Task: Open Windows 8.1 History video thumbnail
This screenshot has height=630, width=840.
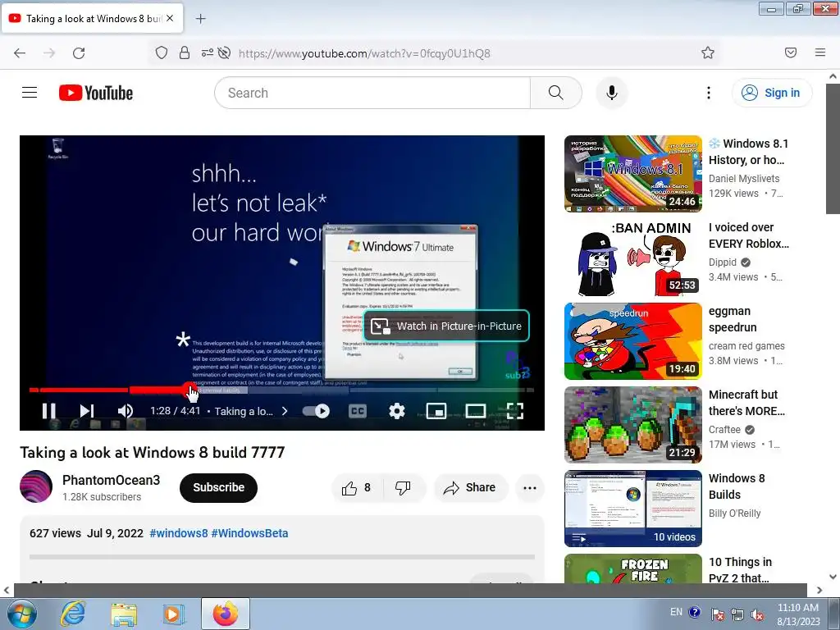Action: [633, 174]
